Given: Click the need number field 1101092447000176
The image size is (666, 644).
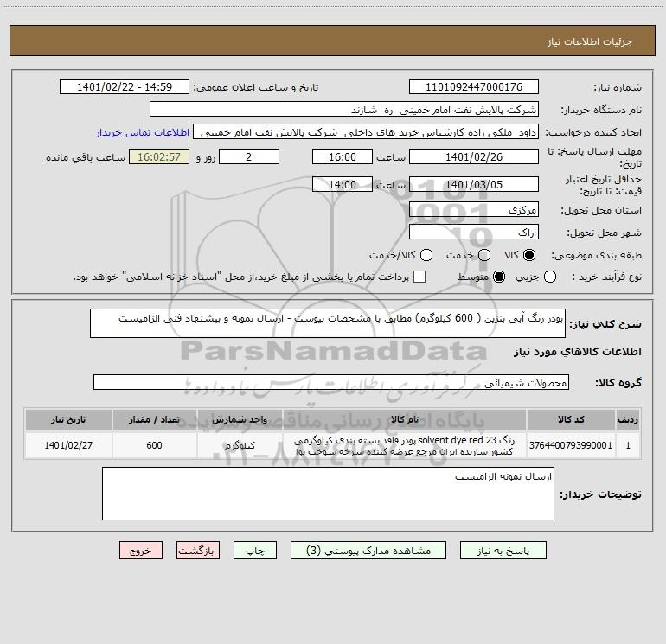Looking at the screenshot, I should (x=474, y=86).
